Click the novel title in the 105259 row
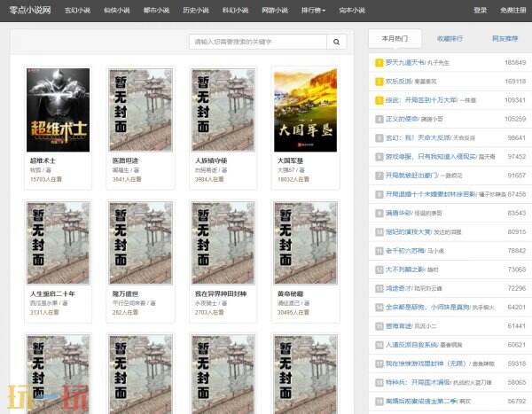Viewport: 532px width, 414px height. (x=402, y=119)
